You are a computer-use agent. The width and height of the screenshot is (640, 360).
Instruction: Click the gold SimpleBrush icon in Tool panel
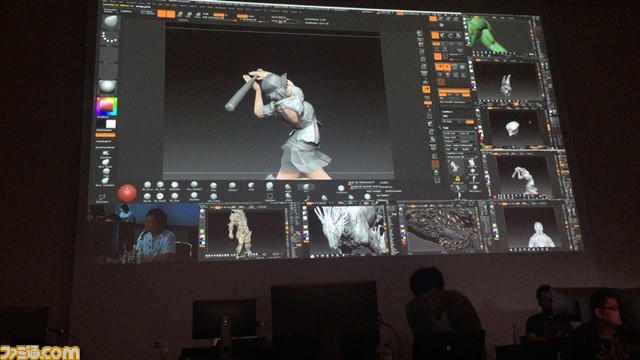[458, 179]
